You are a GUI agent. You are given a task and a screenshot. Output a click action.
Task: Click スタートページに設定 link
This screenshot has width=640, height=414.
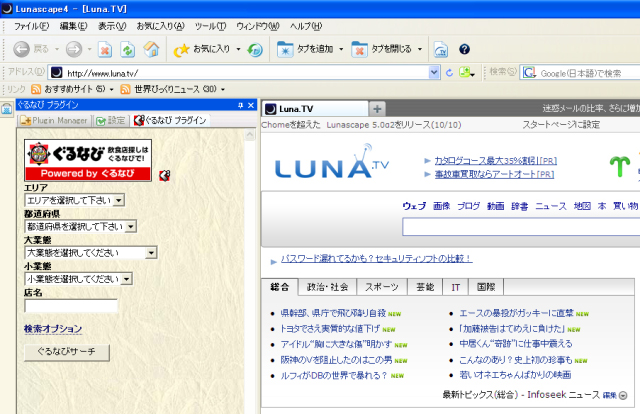(561, 125)
